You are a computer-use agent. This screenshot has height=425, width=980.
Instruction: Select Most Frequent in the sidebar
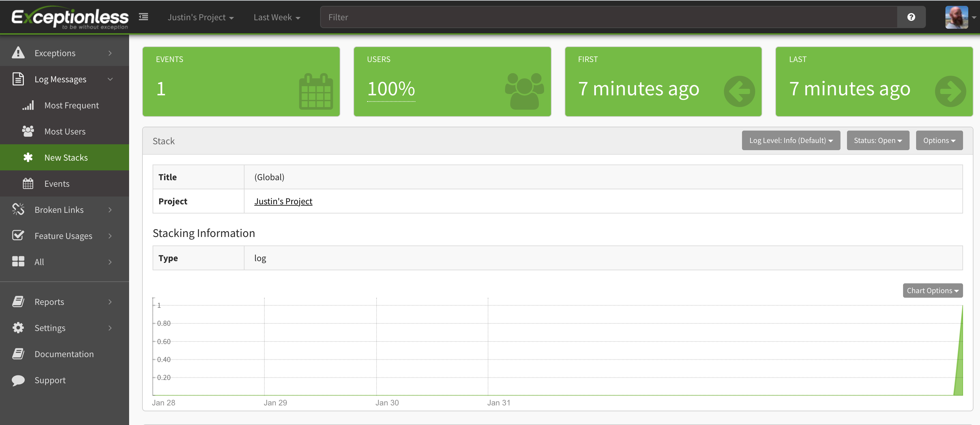(x=71, y=105)
